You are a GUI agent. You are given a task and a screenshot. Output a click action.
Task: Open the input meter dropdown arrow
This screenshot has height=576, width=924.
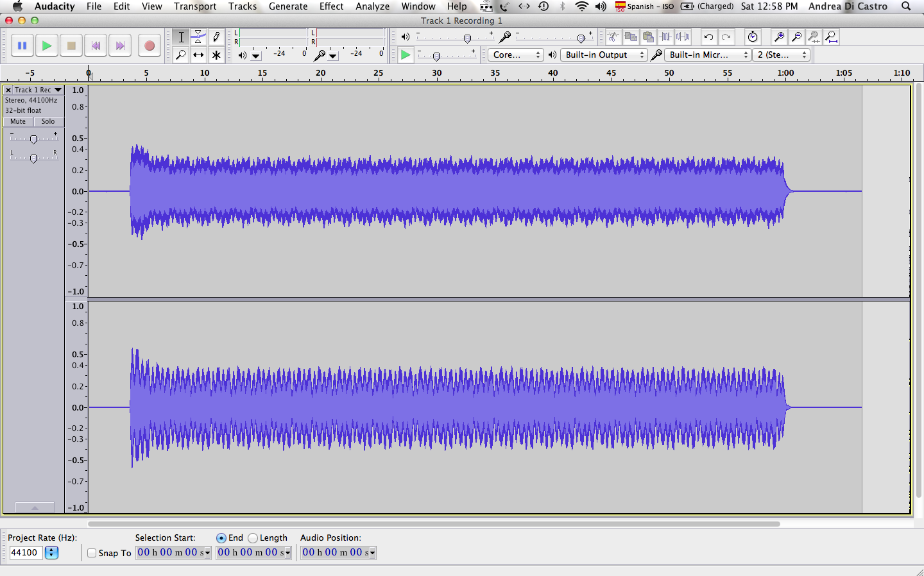pos(333,56)
